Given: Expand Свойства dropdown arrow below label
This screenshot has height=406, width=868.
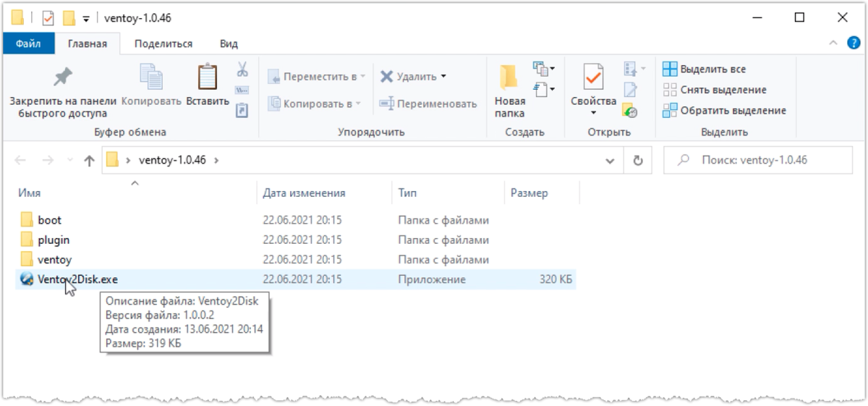Looking at the screenshot, I should click(x=593, y=113).
